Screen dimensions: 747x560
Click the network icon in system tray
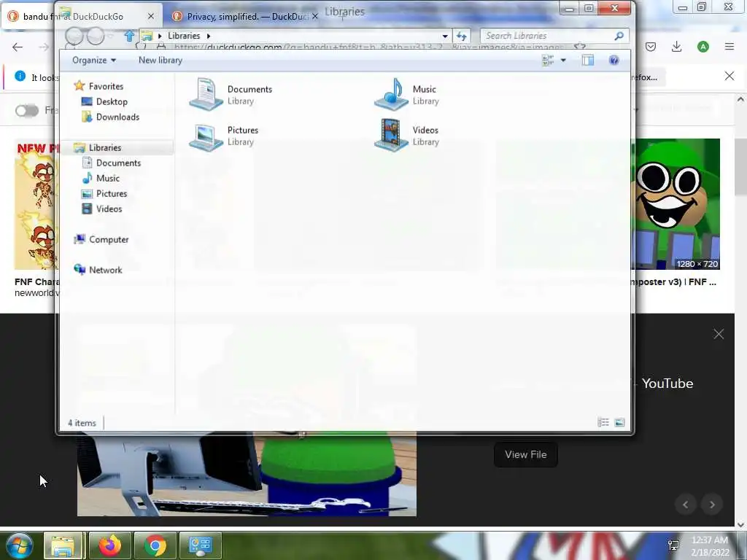(x=673, y=545)
